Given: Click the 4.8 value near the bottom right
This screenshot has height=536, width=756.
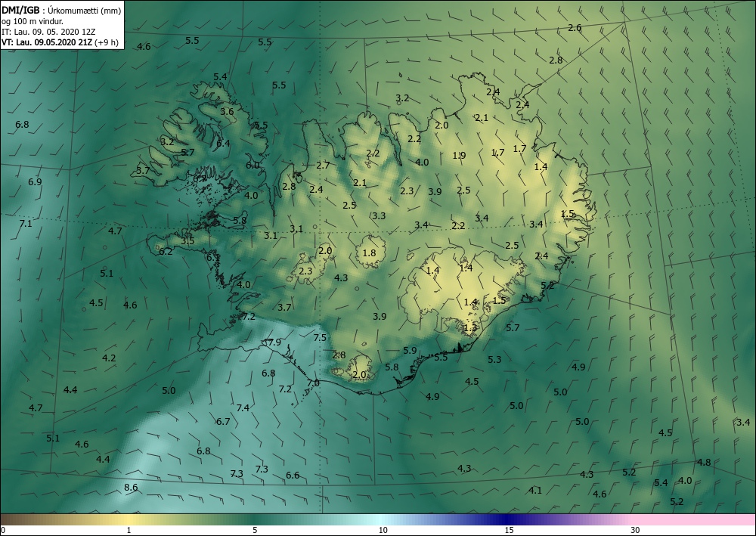Looking at the screenshot, I should click(703, 462).
